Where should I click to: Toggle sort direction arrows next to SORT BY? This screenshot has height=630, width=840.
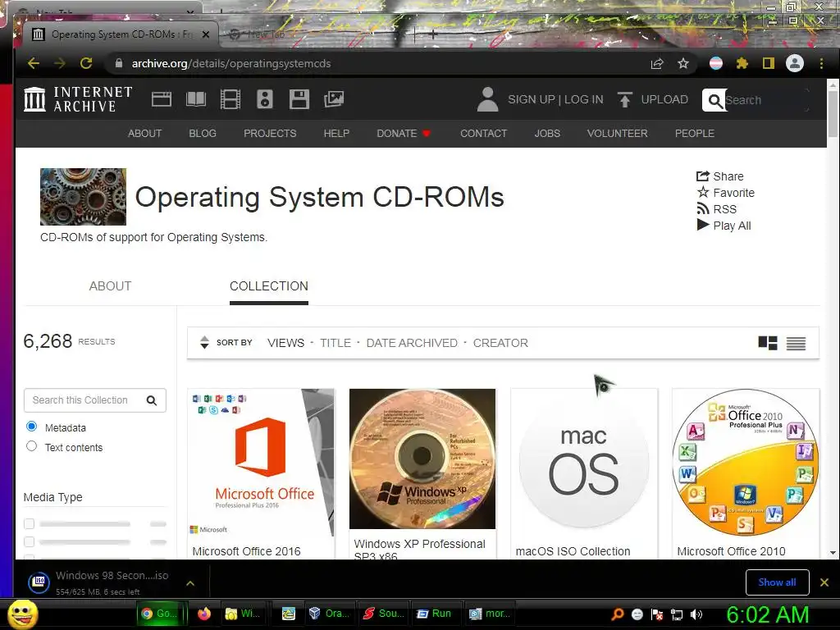204,342
